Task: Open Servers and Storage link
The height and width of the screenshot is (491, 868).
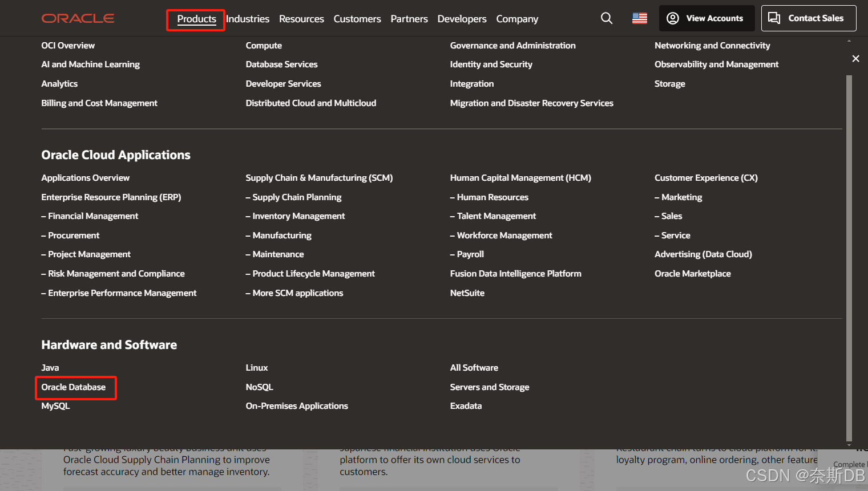Action: click(x=490, y=387)
